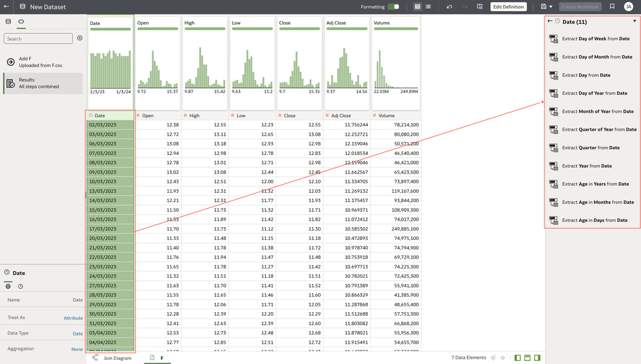Switch to table grid view
Image resolution: width=641 pixels, height=364 pixels.
point(417,6)
